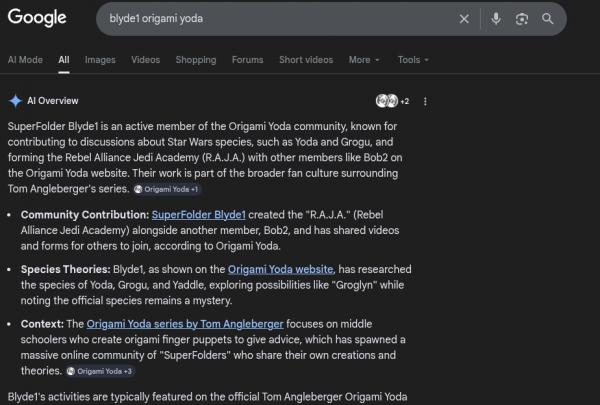Open the Origami Yoda +3 source chip
The image size is (600, 405).
pyautogui.click(x=100, y=371)
